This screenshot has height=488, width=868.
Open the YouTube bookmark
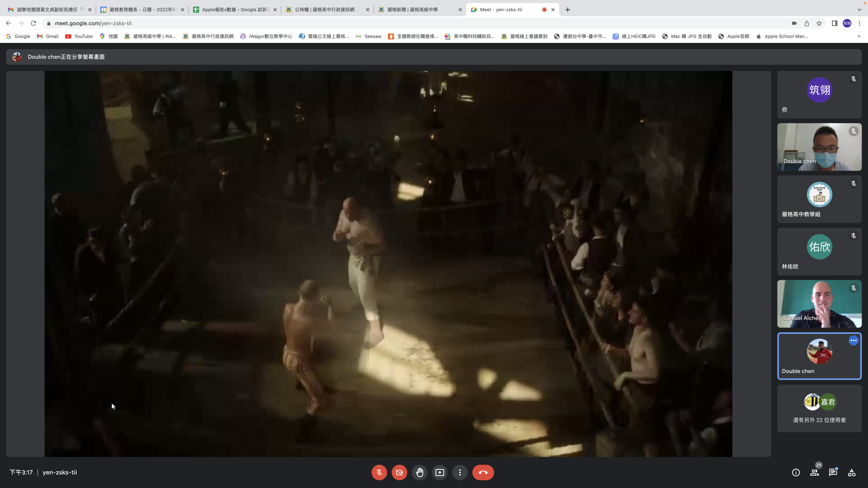[x=79, y=36]
